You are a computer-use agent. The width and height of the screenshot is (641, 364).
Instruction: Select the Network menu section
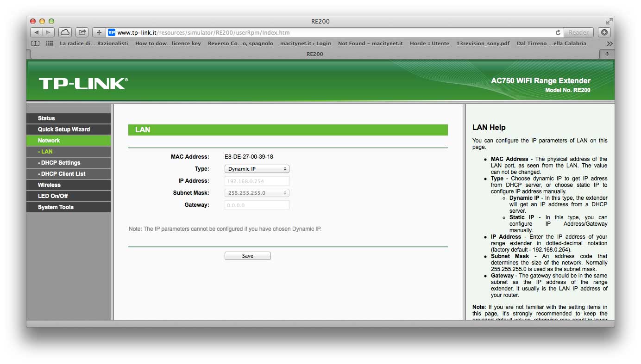69,141
